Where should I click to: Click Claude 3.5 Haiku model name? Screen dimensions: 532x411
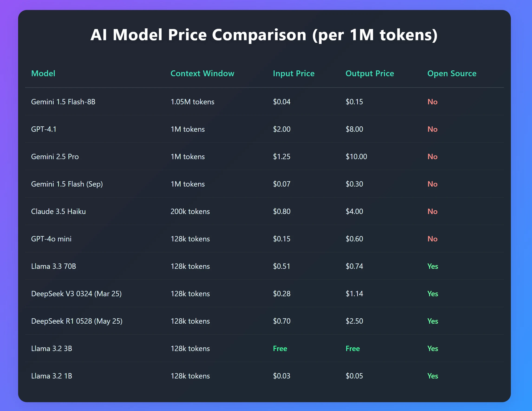pos(58,211)
